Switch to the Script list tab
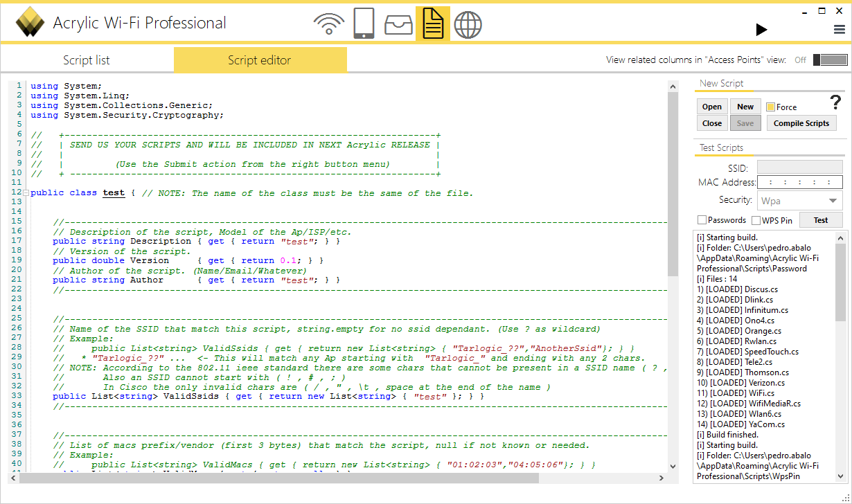This screenshot has width=852, height=504. click(87, 60)
